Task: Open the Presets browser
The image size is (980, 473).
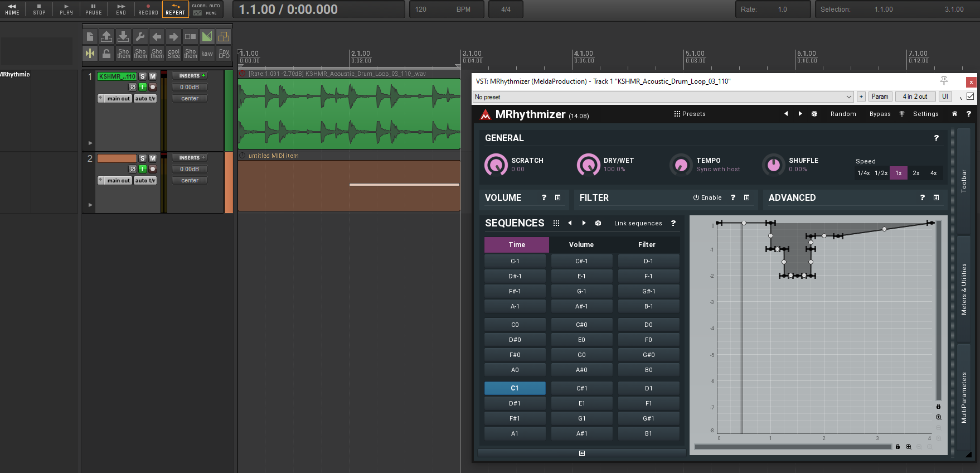Action: click(x=690, y=114)
